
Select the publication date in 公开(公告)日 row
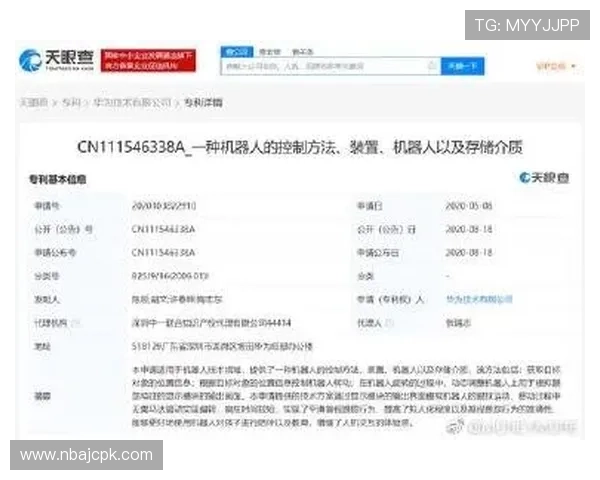point(469,229)
